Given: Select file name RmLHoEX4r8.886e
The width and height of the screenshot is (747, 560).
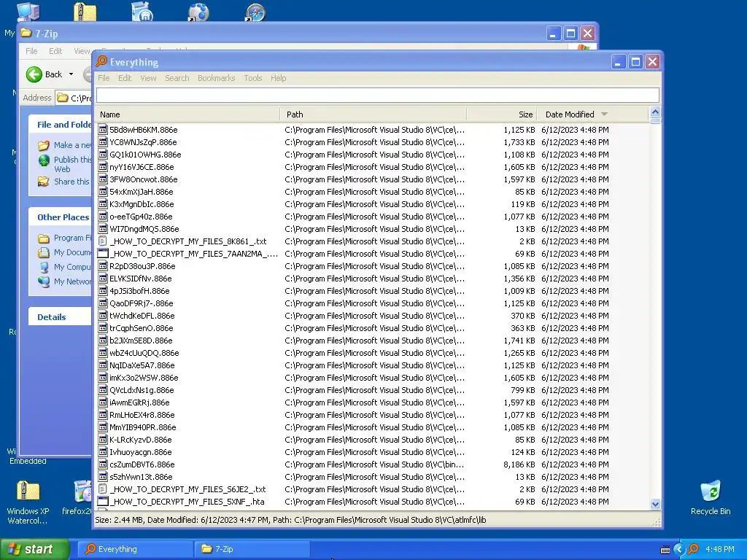Looking at the screenshot, I should pos(142,415).
